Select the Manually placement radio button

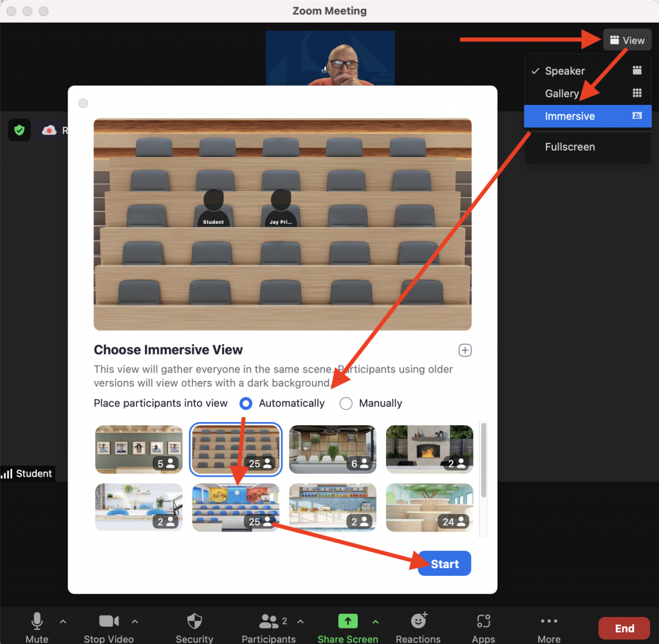pyautogui.click(x=346, y=403)
